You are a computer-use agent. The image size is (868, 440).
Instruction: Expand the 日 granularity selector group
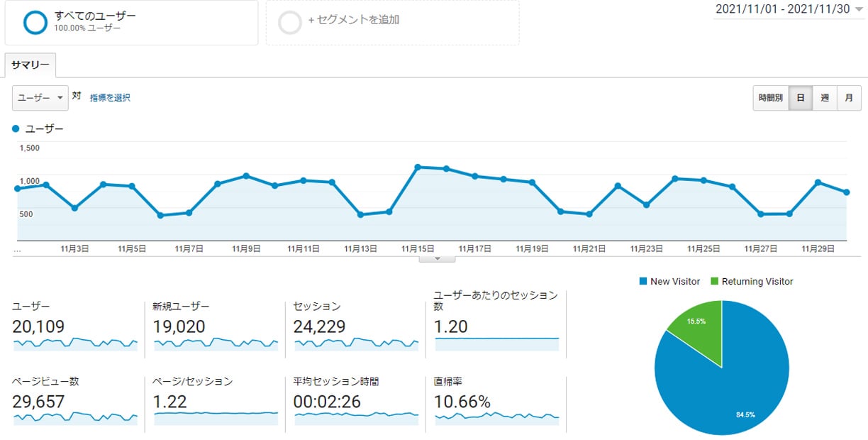[800, 98]
